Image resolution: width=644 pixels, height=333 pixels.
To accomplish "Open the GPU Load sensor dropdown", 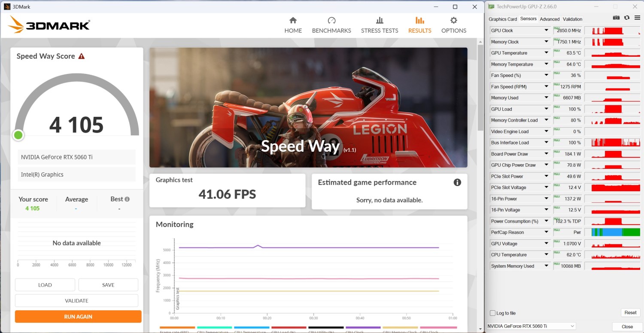I will (x=547, y=109).
